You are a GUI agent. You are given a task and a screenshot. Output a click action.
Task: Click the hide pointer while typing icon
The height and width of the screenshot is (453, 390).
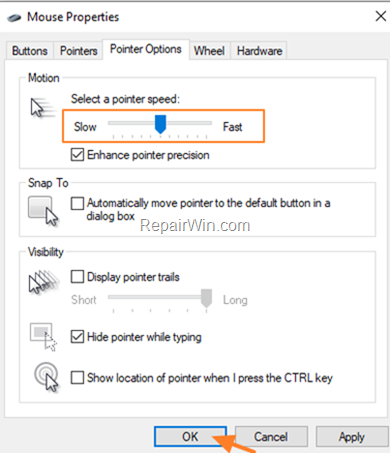[x=43, y=336]
